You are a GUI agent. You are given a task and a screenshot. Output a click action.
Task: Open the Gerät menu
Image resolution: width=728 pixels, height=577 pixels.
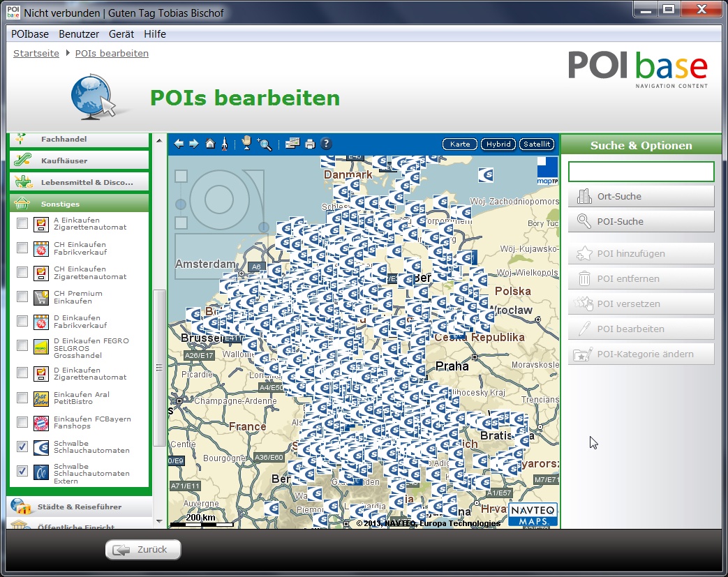tap(123, 34)
